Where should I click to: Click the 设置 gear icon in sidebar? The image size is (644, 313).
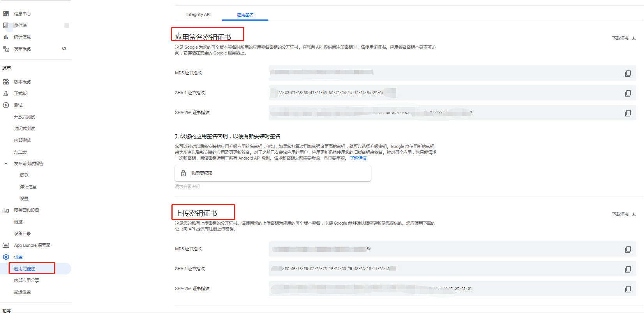coord(6,257)
